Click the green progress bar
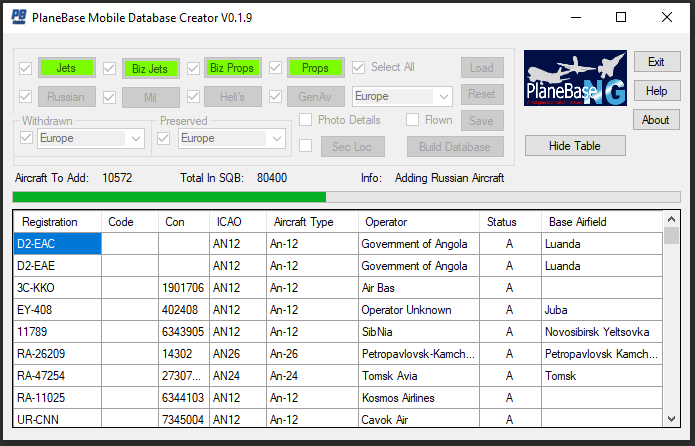Image resolution: width=695 pixels, height=446 pixels. tap(170, 197)
